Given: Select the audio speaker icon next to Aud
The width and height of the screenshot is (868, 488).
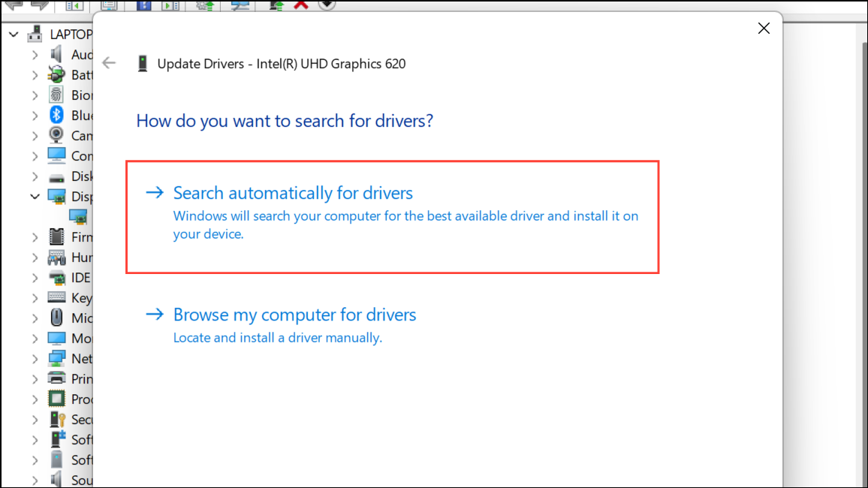Looking at the screenshot, I should [x=56, y=54].
